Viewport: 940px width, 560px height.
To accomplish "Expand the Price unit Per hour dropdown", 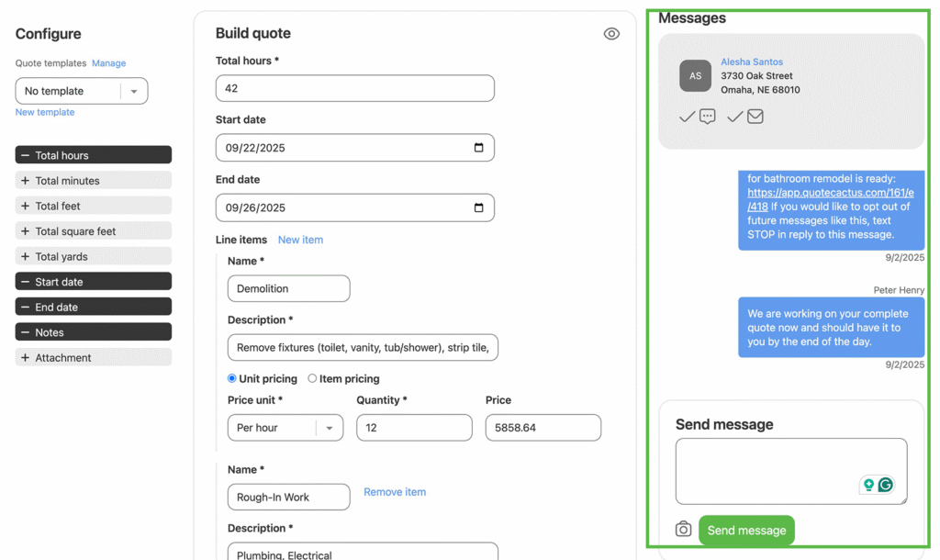I will (329, 428).
